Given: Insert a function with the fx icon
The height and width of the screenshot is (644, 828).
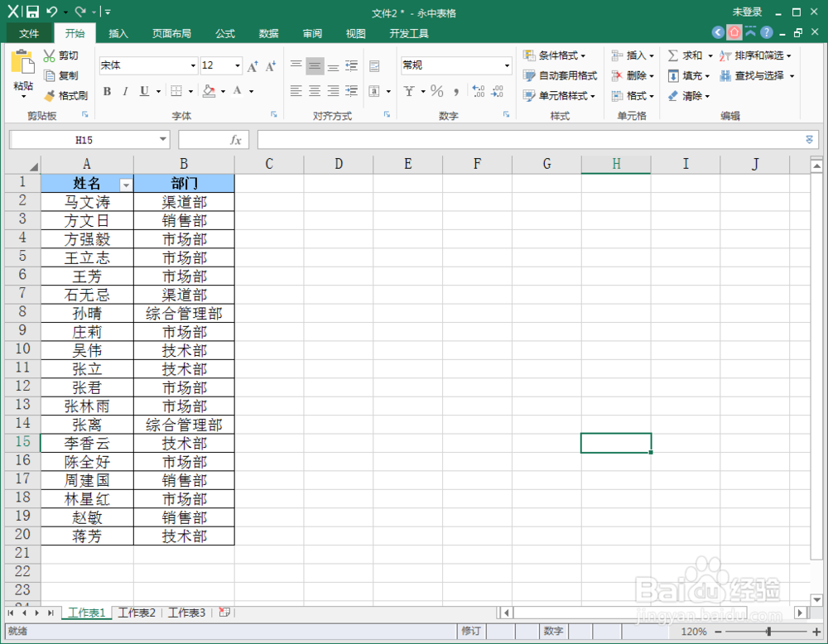Looking at the screenshot, I should [235, 140].
